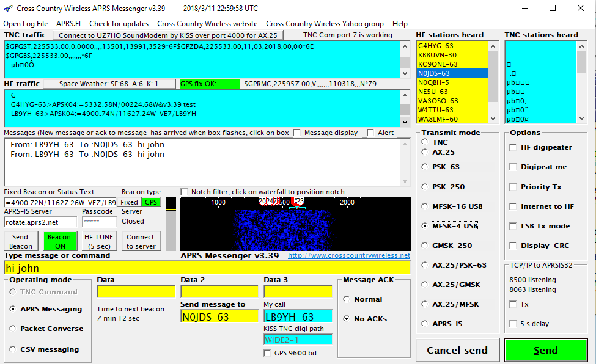The width and height of the screenshot is (596, 364).
Task: Open the APRS.FI menu item
Action: tap(68, 24)
